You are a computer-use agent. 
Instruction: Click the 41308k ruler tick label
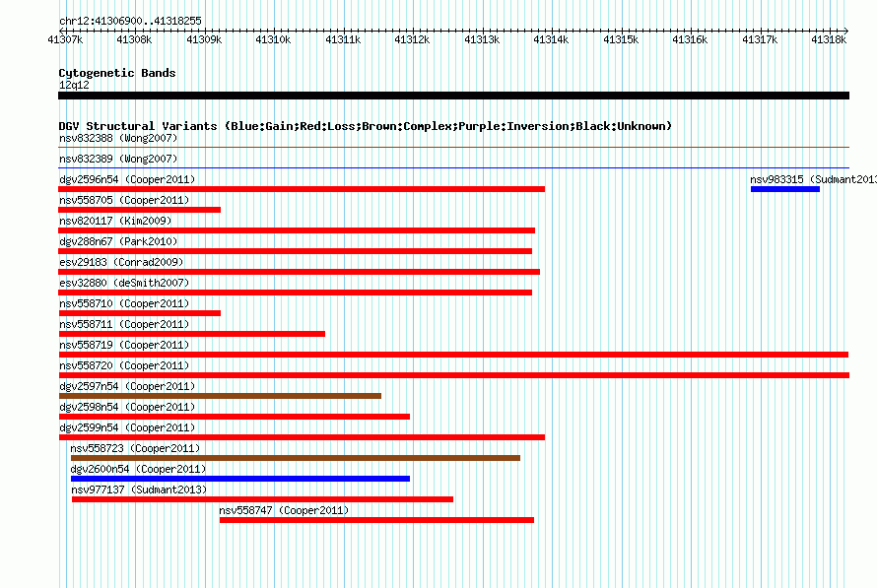tap(134, 39)
